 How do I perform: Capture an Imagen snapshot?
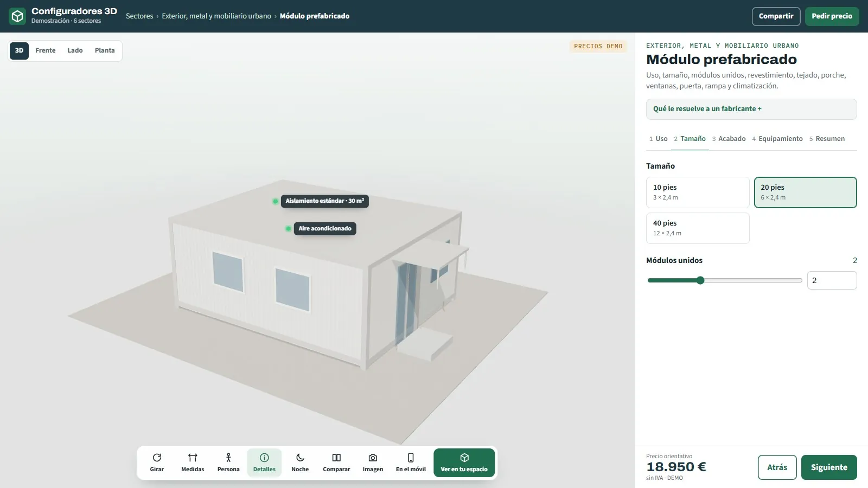point(373,463)
